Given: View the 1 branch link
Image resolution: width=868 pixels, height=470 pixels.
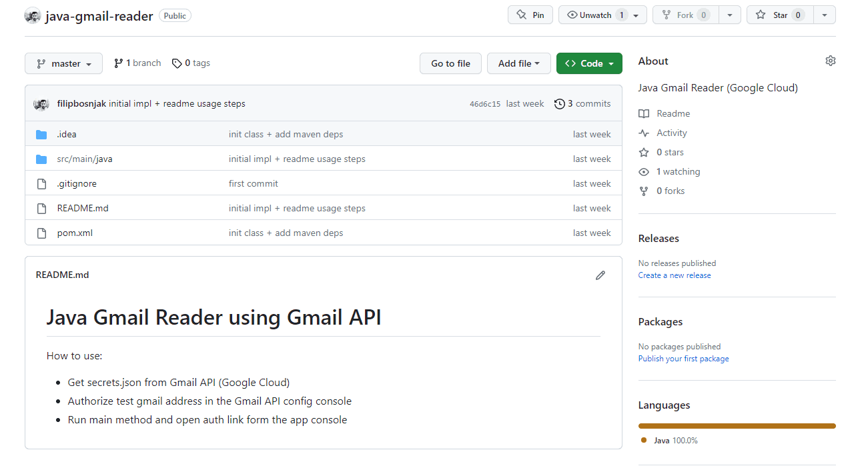Looking at the screenshot, I should (x=137, y=63).
